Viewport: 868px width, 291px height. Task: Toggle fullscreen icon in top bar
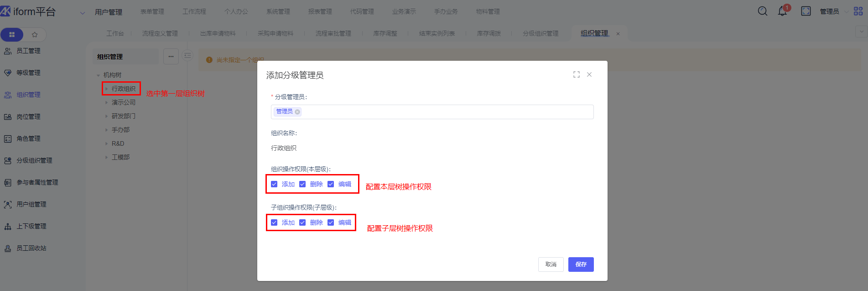806,11
